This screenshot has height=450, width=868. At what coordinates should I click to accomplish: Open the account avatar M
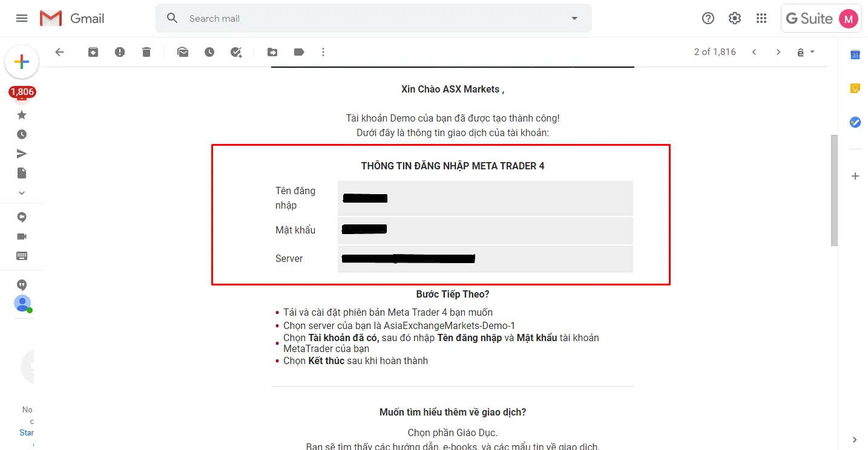pos(849,19)
